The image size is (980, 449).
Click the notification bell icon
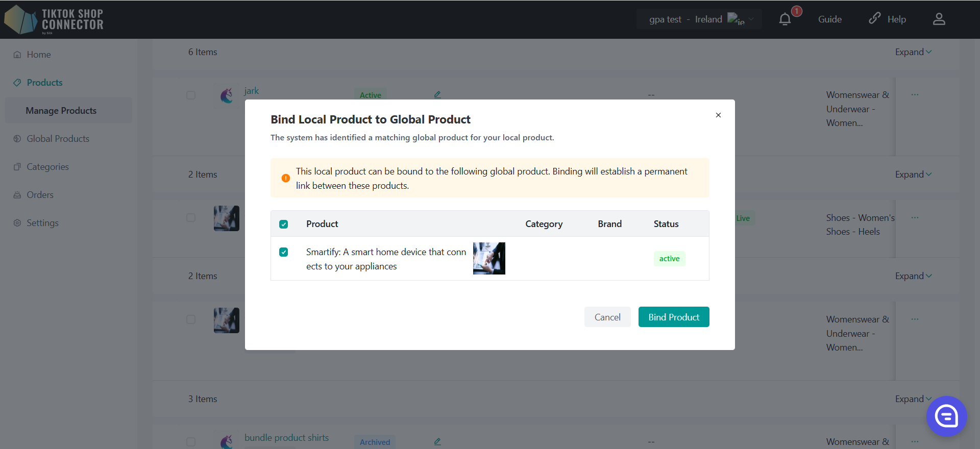point(785,19)
